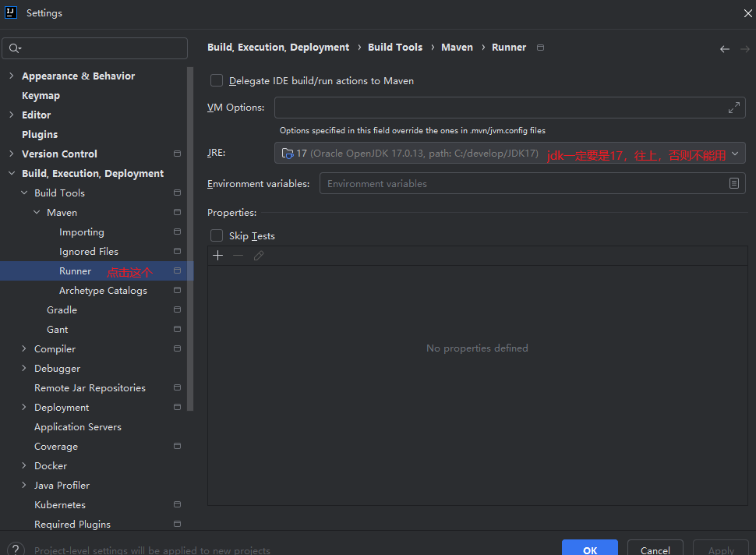Collapse Build, Execution, Deployment section
The width and height of the screenshot is (756, 555).
tap(12, 173)
